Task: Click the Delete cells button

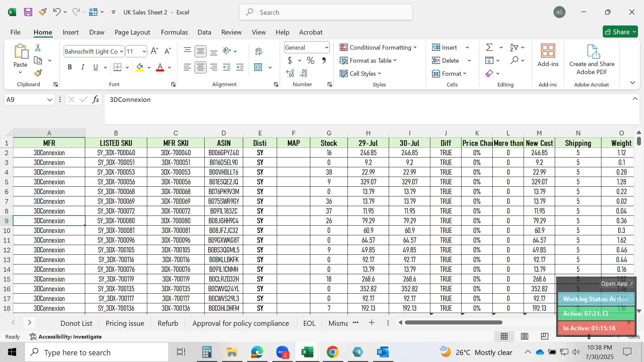Action: pyautogui.click(x=445, y=60)
